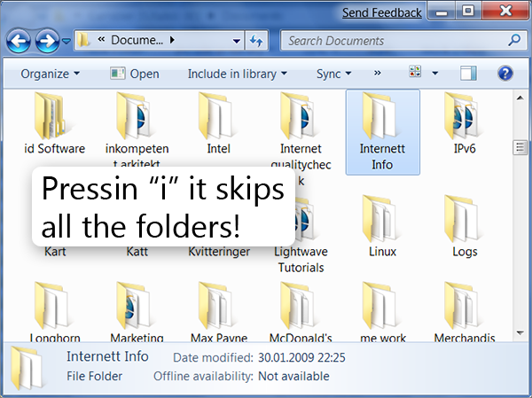Screen dimensions: 532x398
Task: Select the inkompetent arkitekt folder
Action: (137, 129)
